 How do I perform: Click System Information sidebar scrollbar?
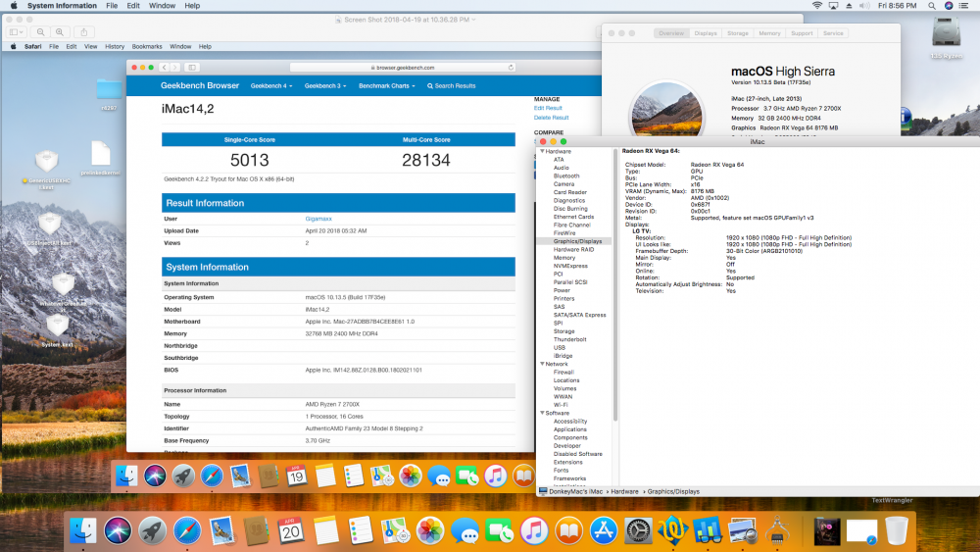(615, 284)
